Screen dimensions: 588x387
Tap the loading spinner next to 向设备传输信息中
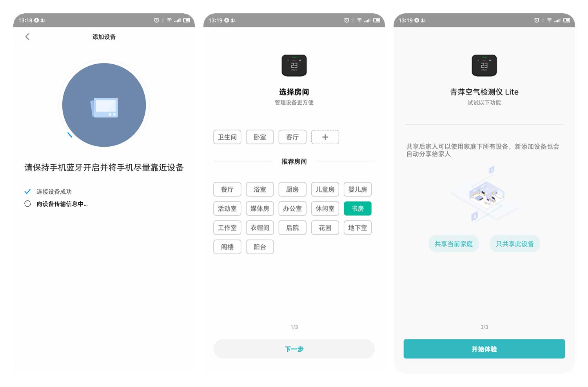pos(27,203)
